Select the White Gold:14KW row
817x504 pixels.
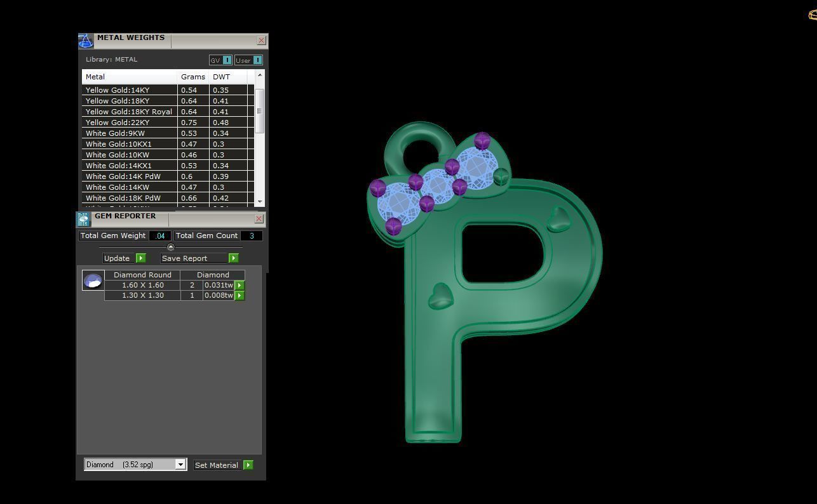(168, 187)
